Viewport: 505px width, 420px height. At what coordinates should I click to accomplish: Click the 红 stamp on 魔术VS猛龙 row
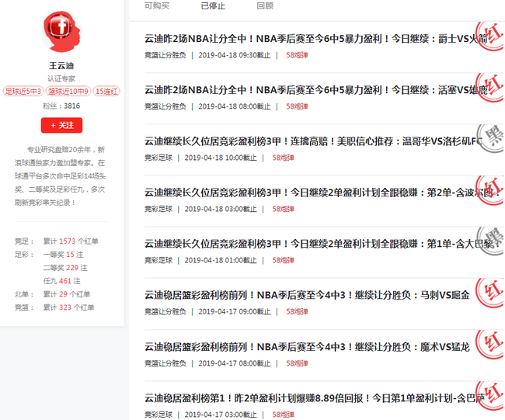(490, 345)
